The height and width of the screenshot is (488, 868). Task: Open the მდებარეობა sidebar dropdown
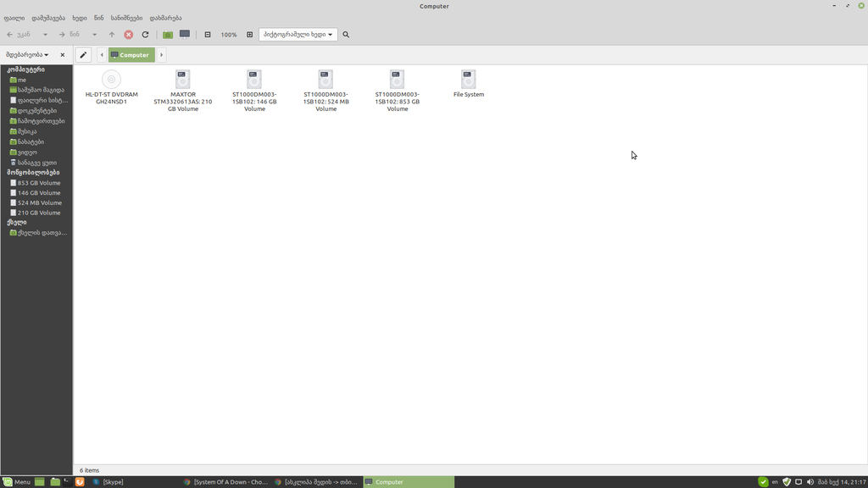27,55
